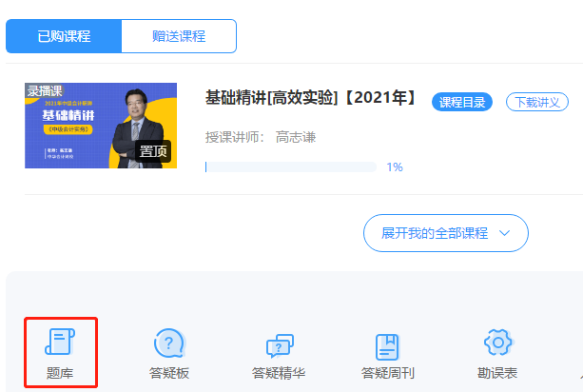Viewport: 583px width, 392px height.
Task: Click the 答疑板 label text
Action: pos(169,373)
